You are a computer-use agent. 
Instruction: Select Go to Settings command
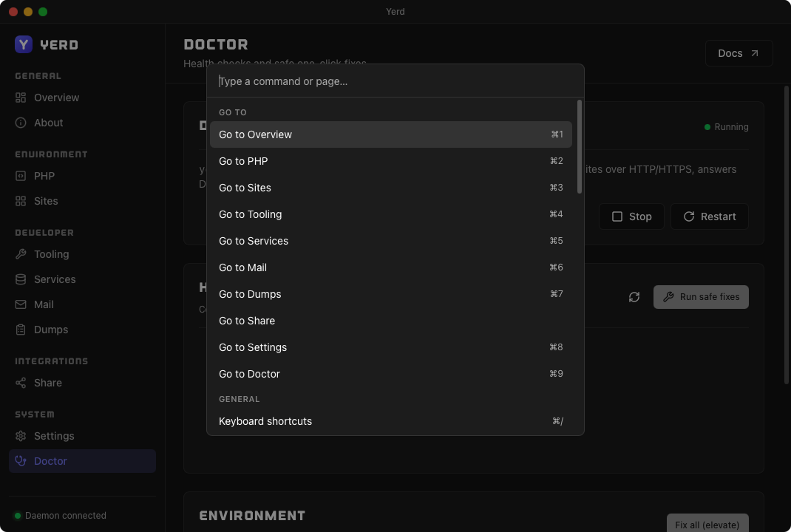[x=391, y=347]
